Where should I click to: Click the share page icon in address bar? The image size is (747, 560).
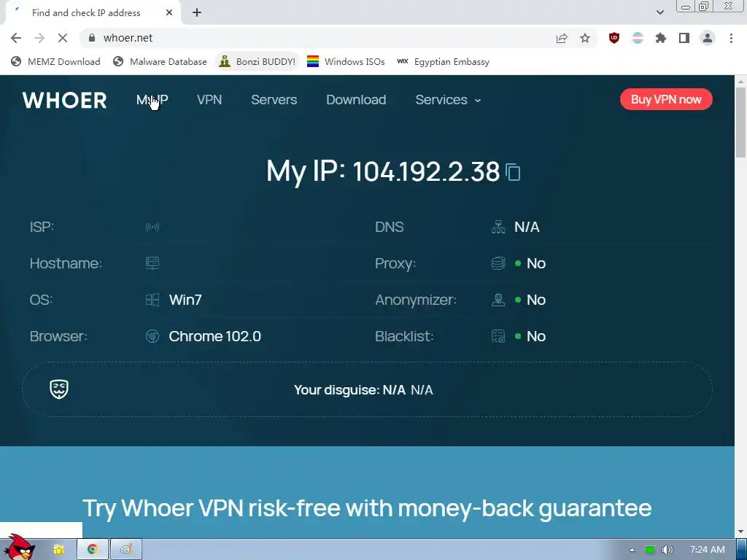(x=562, y=38)
